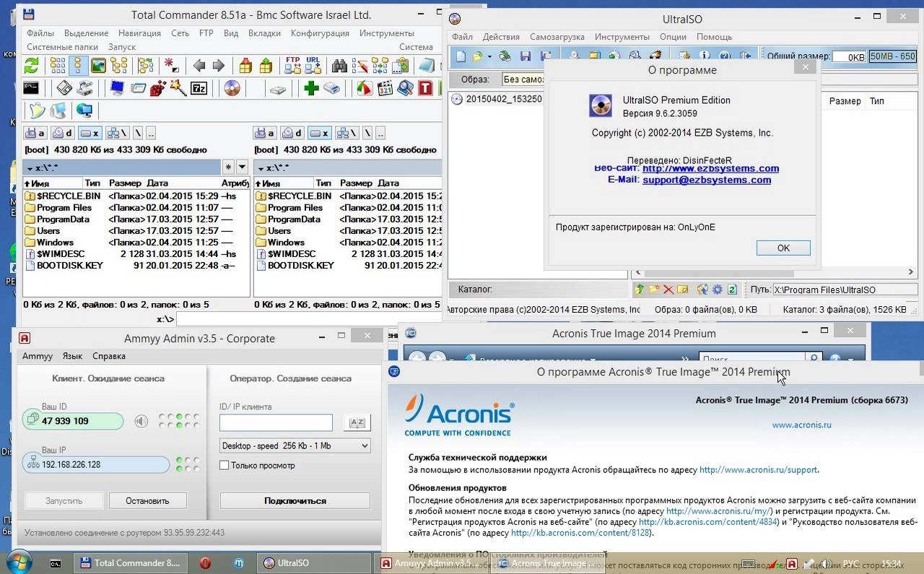Check the Только просмотр checkbox
This screenshot has width=924, height=574.
click(224, 466)
